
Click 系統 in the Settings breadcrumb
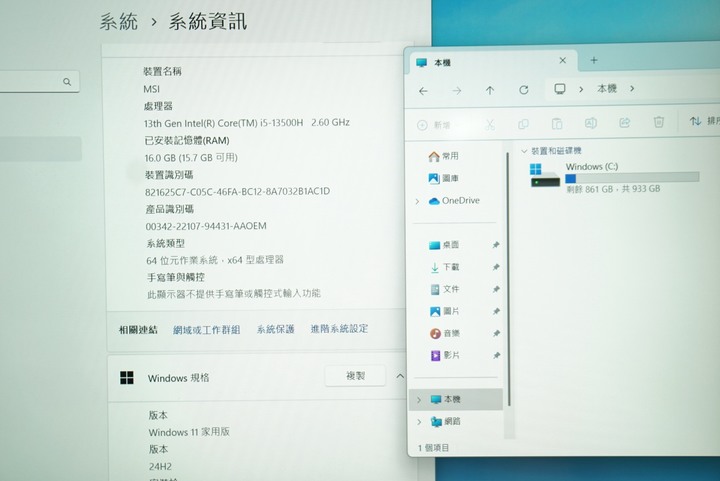[119, 22]
